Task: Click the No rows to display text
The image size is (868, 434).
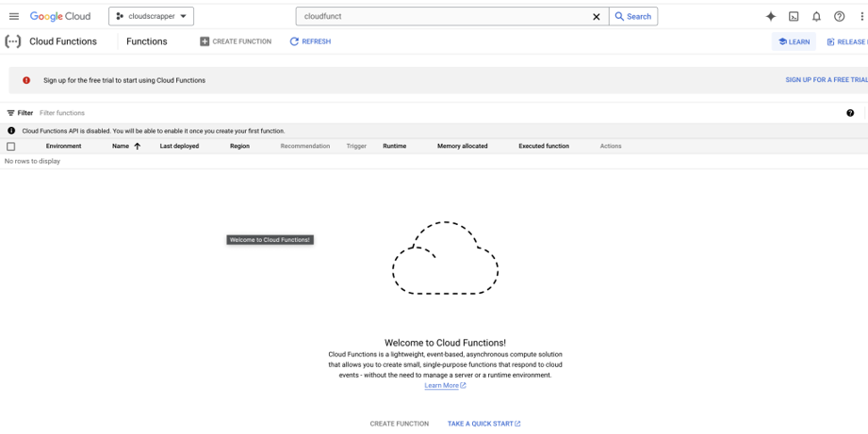Action: (32, 161)
